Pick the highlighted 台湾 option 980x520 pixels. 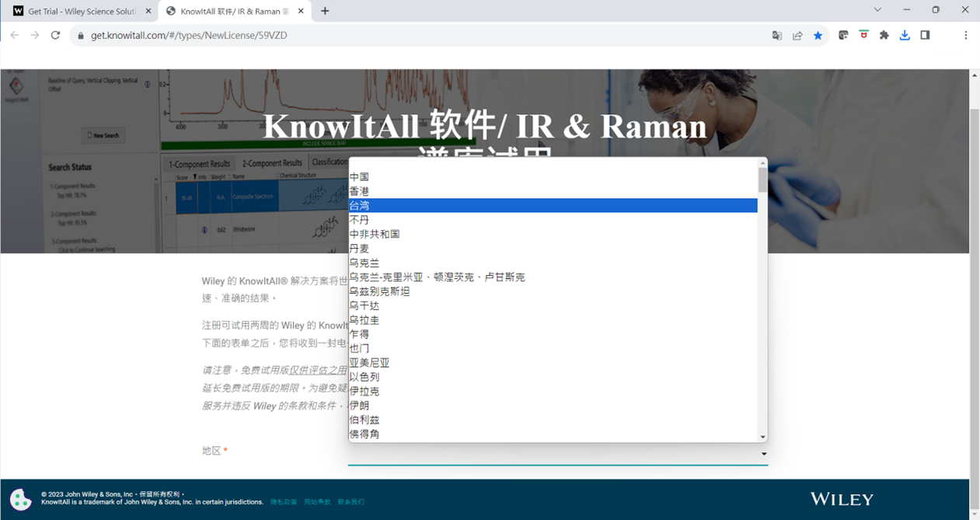[x=553, y=205]
